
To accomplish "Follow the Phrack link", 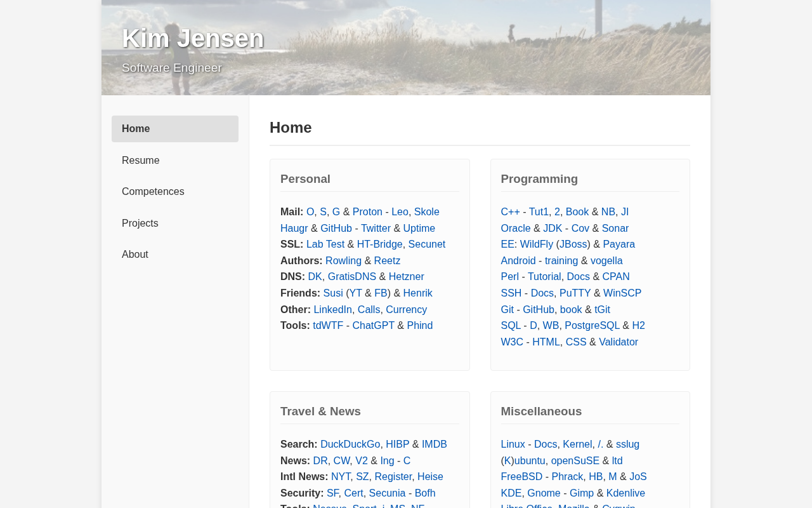I will tap(567, 477).
